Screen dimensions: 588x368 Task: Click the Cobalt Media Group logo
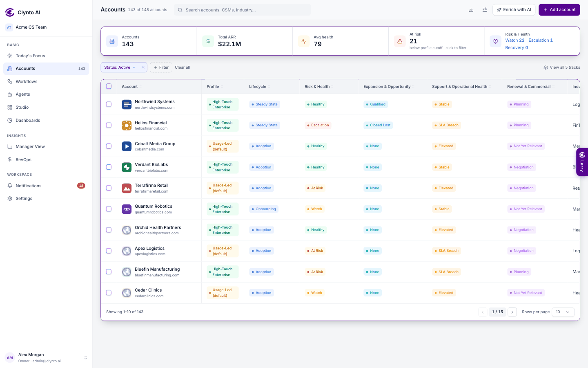coord(127,146)
